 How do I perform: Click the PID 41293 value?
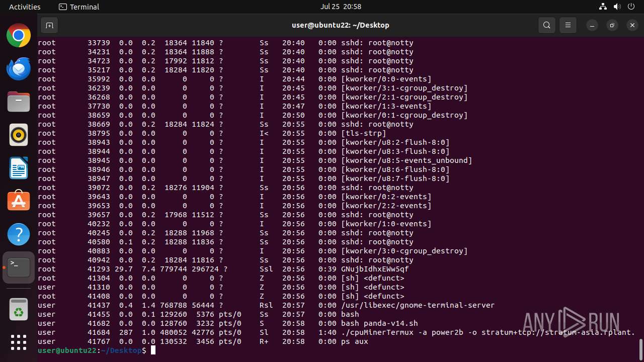click(99, 269)
